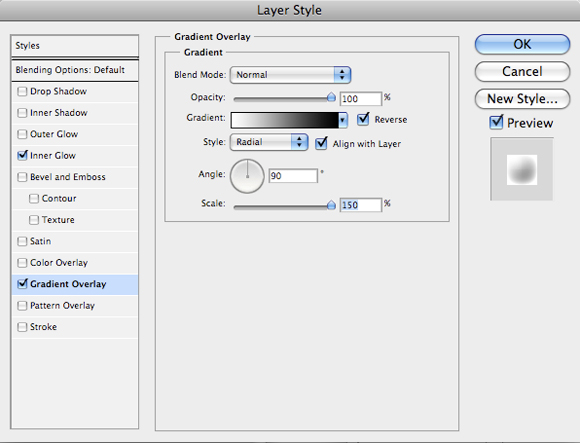Select the Outer Glow label
The height and width of the screenshot is (443, 580).
[x=54, y=134]
